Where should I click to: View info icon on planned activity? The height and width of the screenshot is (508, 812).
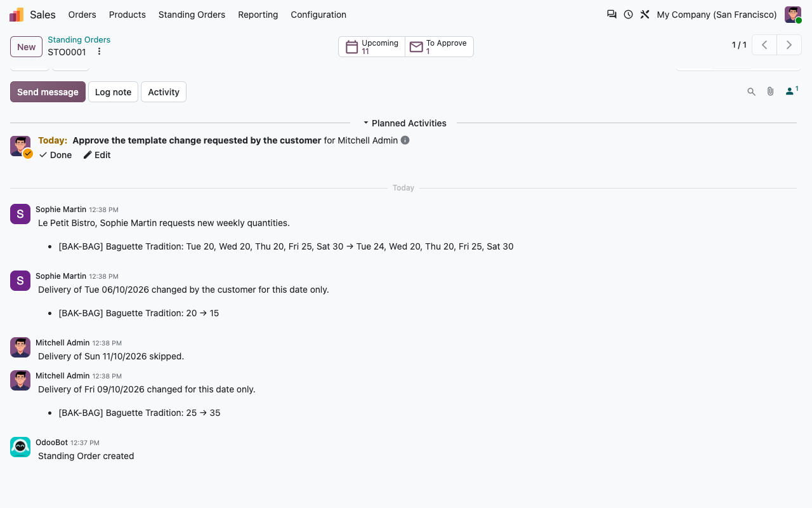point(405,140)
